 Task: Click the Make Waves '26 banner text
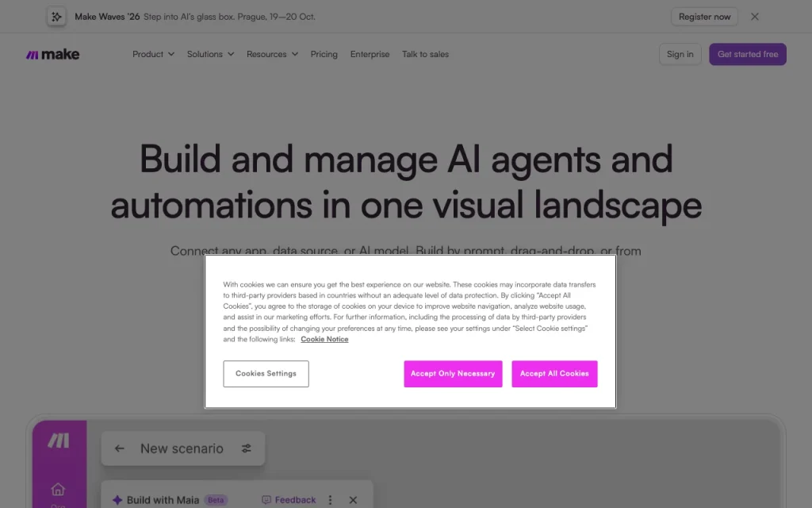tap(107, 17)
